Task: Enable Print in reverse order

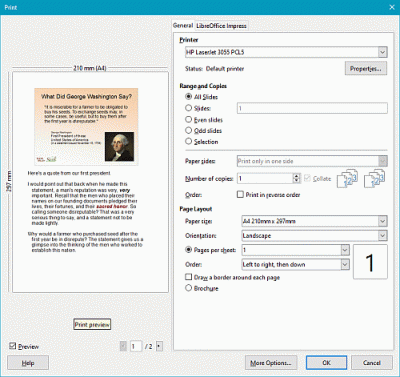Action: pos(240,194)
